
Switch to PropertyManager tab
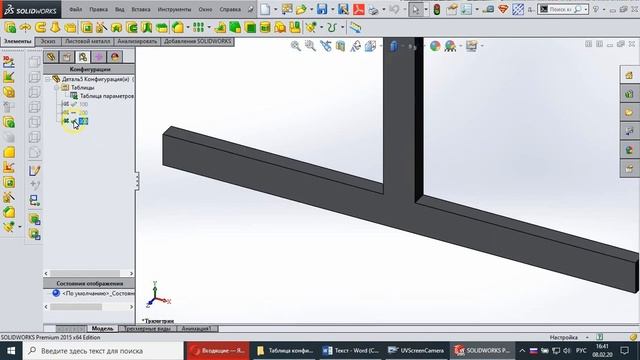[x=67, y=57]
